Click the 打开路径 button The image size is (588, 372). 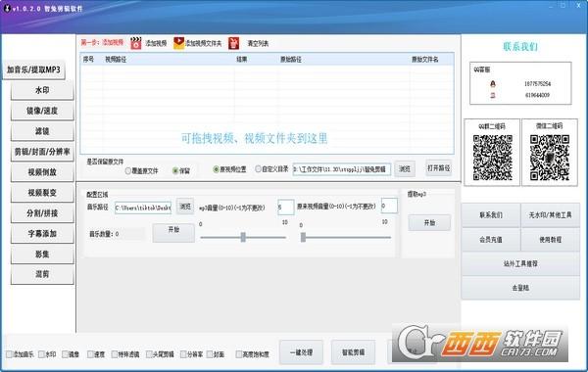click(439, 168)
